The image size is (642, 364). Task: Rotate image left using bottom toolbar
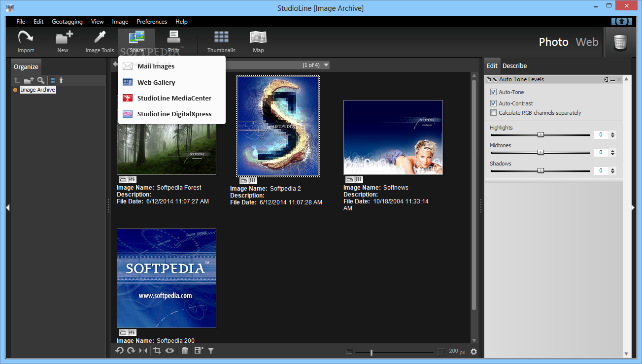click(x=119, y=351)
